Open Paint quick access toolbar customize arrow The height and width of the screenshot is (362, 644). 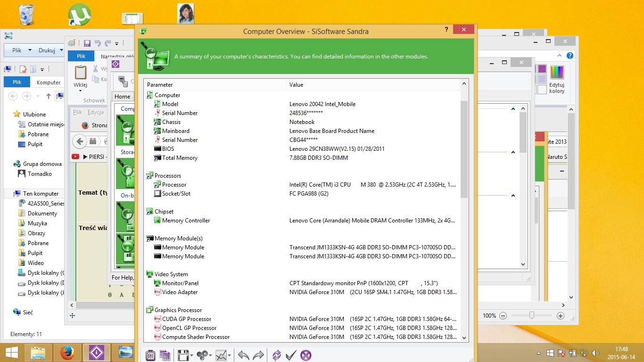[x=117, y=43]
